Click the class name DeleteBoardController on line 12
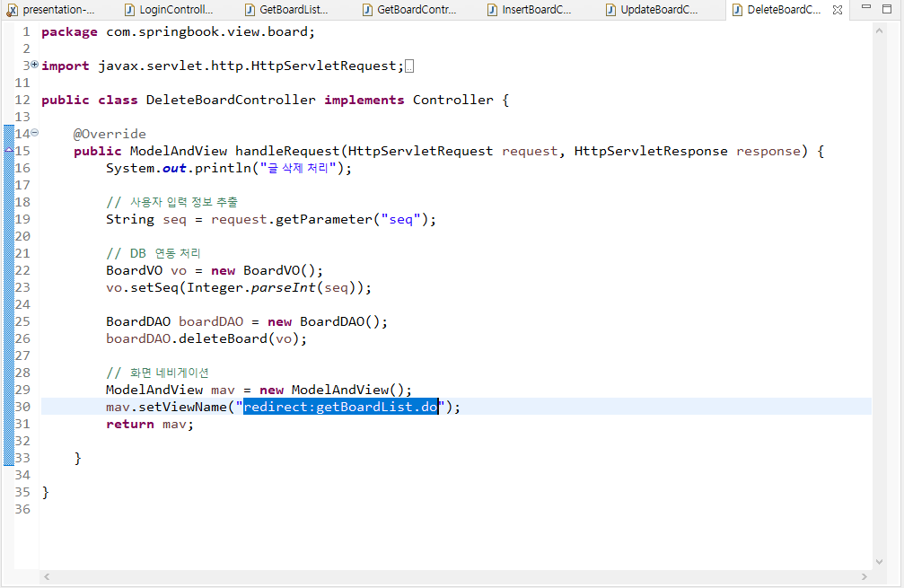904x588 pixels. pos(231,100)
